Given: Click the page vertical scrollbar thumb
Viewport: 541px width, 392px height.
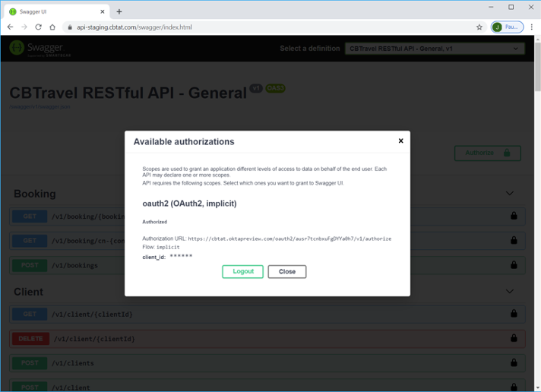Looking at the screenshot, I should pos(537,68).
